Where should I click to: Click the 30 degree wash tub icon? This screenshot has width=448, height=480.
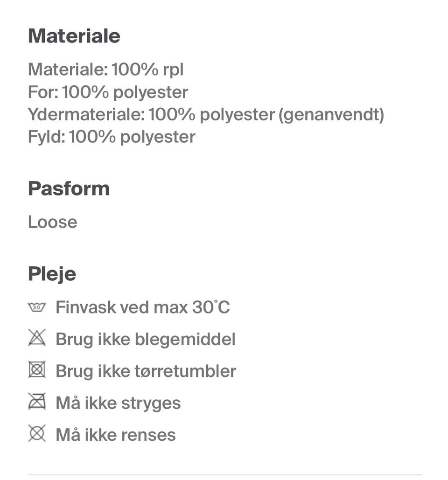(x=37, y=307)
